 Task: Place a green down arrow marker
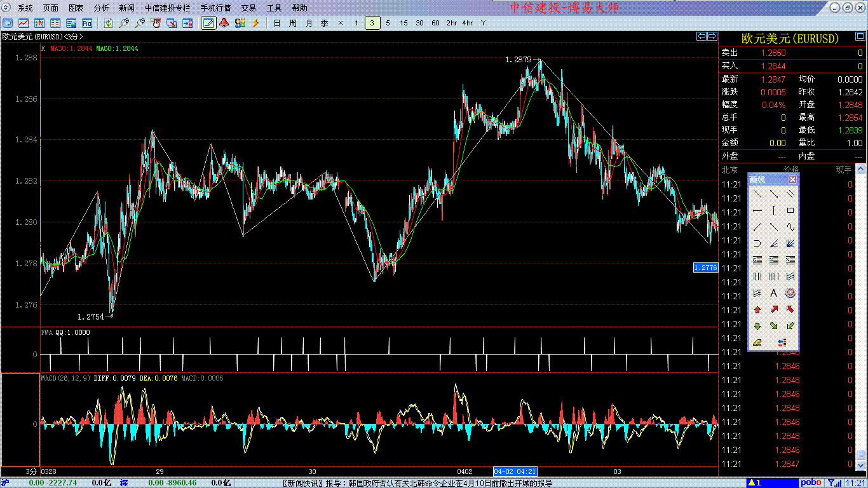pyautogui.click(x=757, y=326)
